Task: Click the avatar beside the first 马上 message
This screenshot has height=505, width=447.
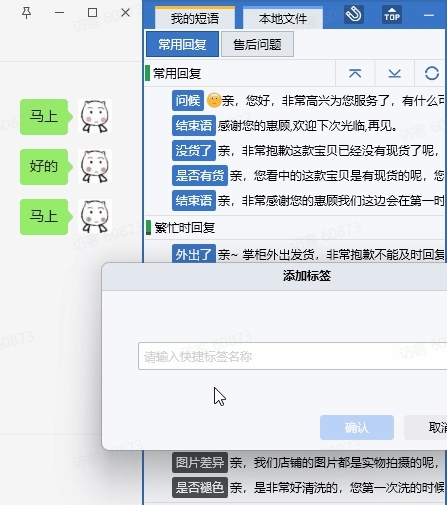Action: tap(95, 116)
